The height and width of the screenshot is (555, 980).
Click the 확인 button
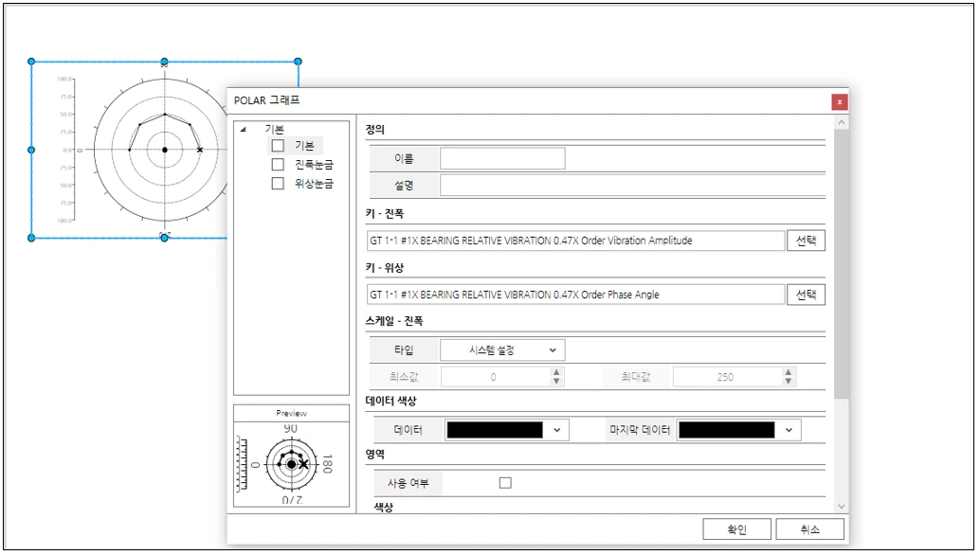tap(736, 529)
